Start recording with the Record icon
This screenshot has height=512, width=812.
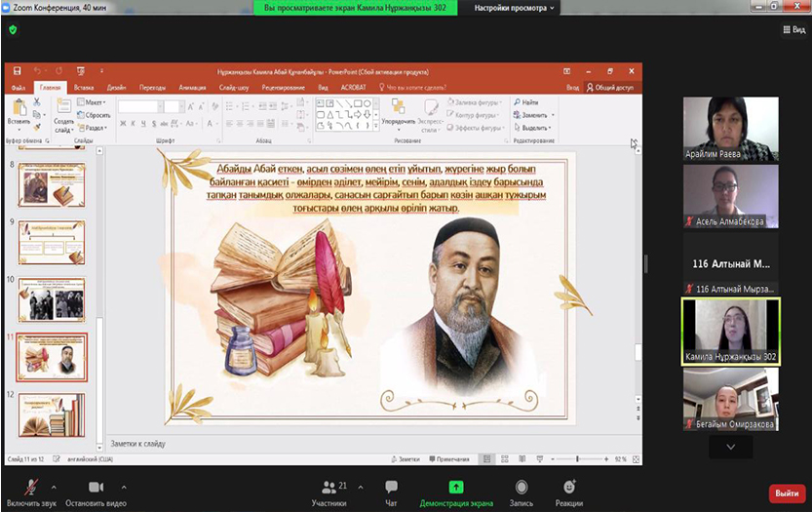[x=522, y=487]
